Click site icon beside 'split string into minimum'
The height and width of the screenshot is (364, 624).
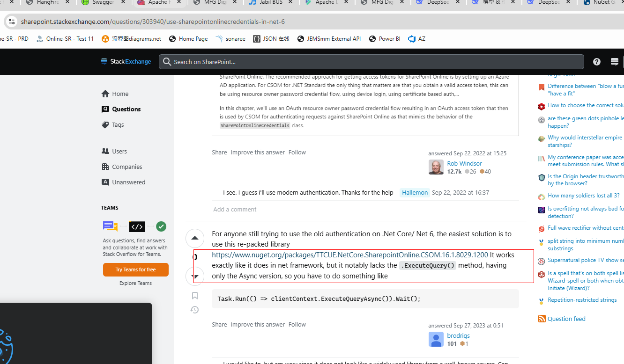tap(542, 242)
